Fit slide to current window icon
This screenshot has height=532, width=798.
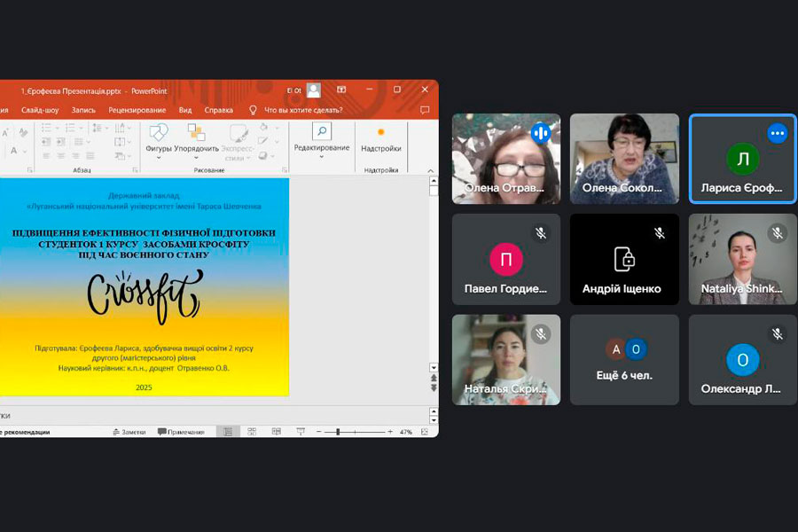[x=432, y=432]
